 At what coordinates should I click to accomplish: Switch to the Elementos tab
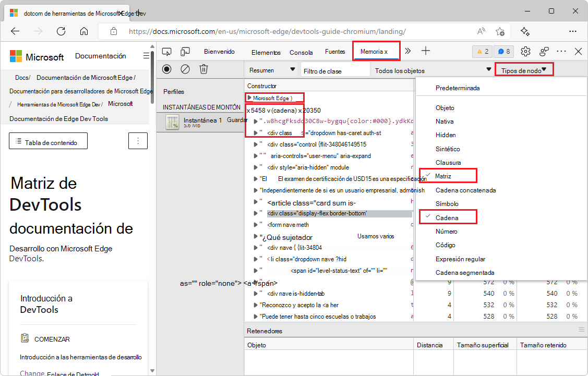(266, 53)
